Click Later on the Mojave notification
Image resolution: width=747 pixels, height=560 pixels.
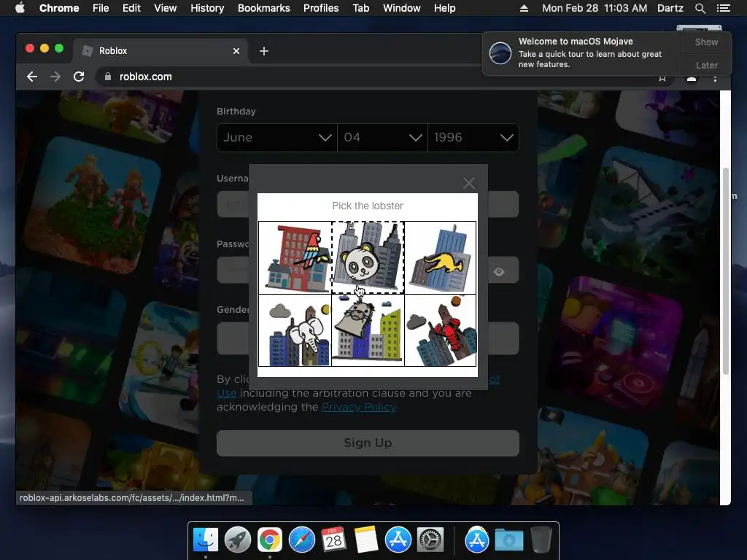click(x=706, y=65)
